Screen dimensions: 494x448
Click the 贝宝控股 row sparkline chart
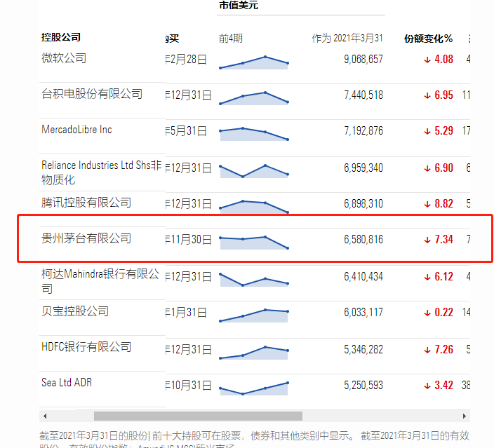254,315
